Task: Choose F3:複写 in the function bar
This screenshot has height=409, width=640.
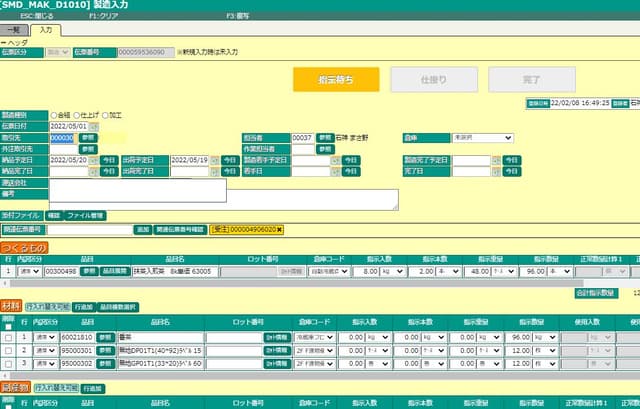Action: click(x=238, y=16)
